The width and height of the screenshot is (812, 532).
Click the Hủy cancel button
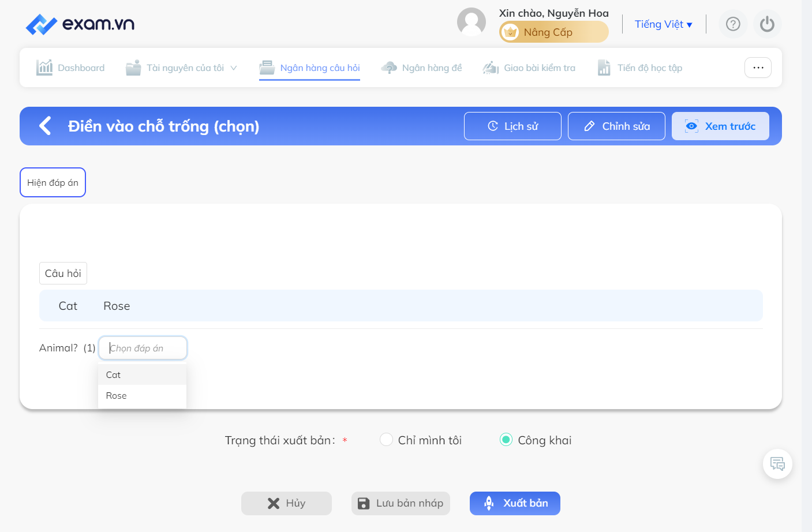[286, 503]
